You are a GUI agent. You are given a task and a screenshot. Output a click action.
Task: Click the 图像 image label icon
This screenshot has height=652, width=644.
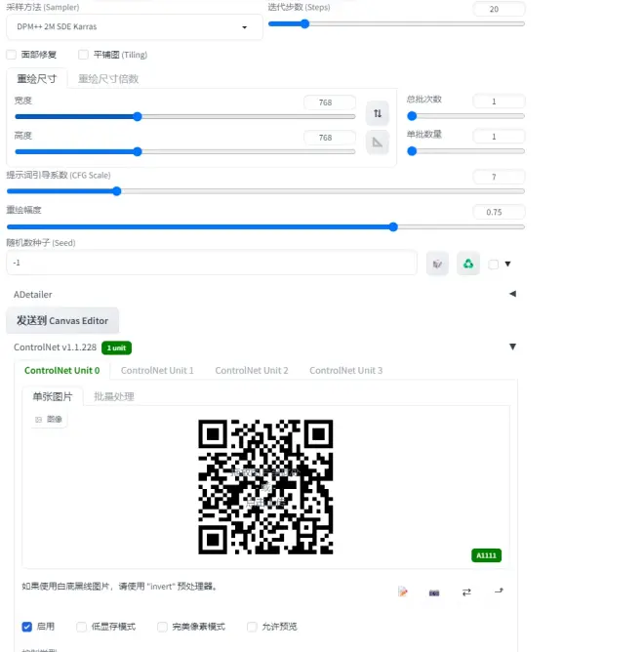pos(49,419)
